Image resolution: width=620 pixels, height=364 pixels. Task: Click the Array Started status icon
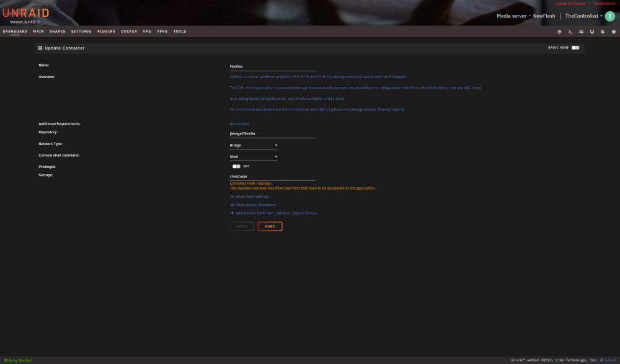(x=6, y=360)
